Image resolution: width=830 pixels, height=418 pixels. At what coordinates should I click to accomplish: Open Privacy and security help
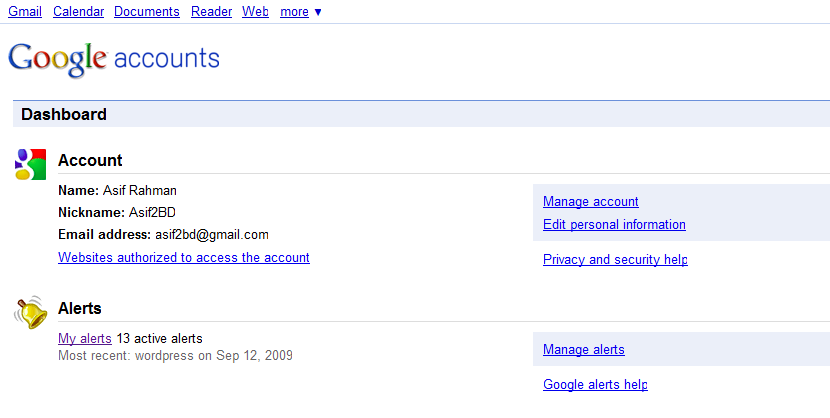pos(615,260)
